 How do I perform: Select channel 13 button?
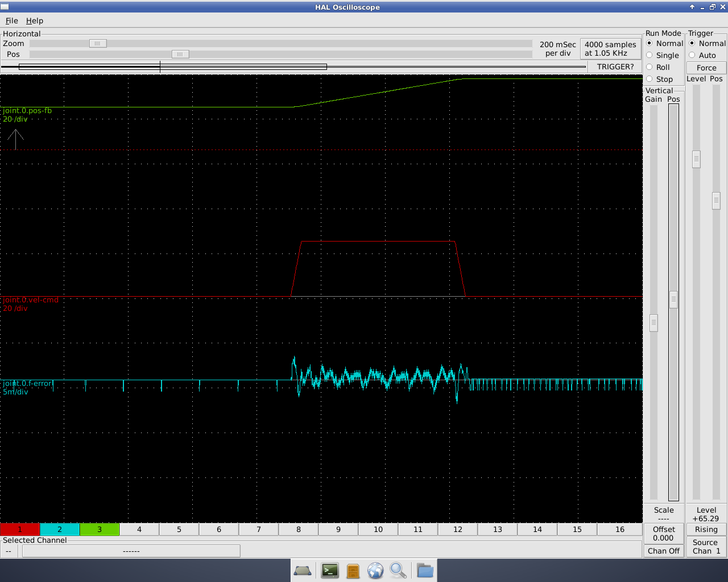click(x=498, y=529)
